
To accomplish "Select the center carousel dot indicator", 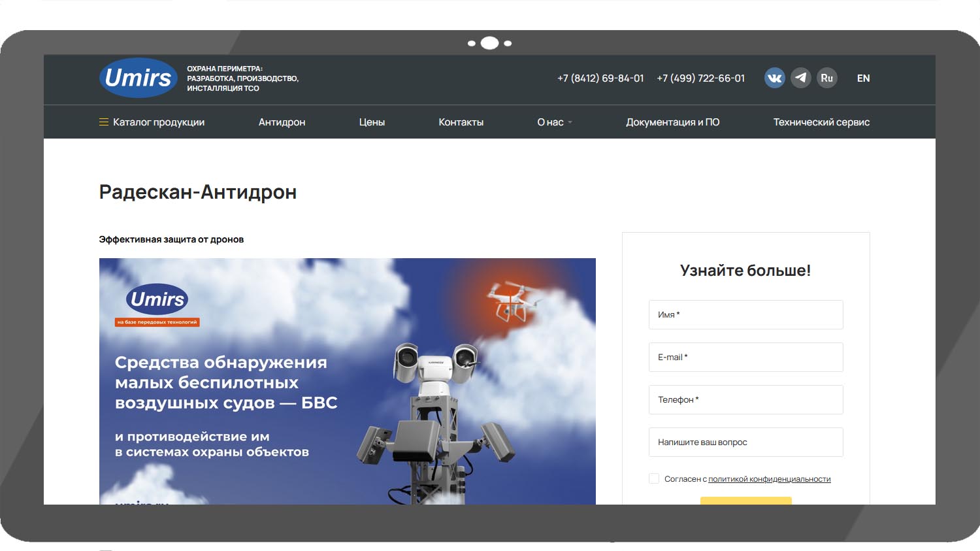I will (x=489, y=43).
